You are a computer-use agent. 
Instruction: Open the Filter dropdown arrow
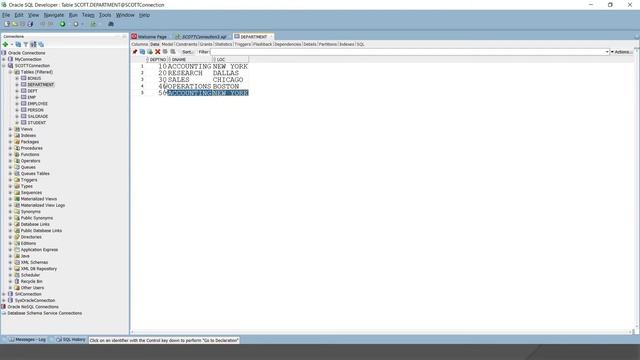(607, 52)
